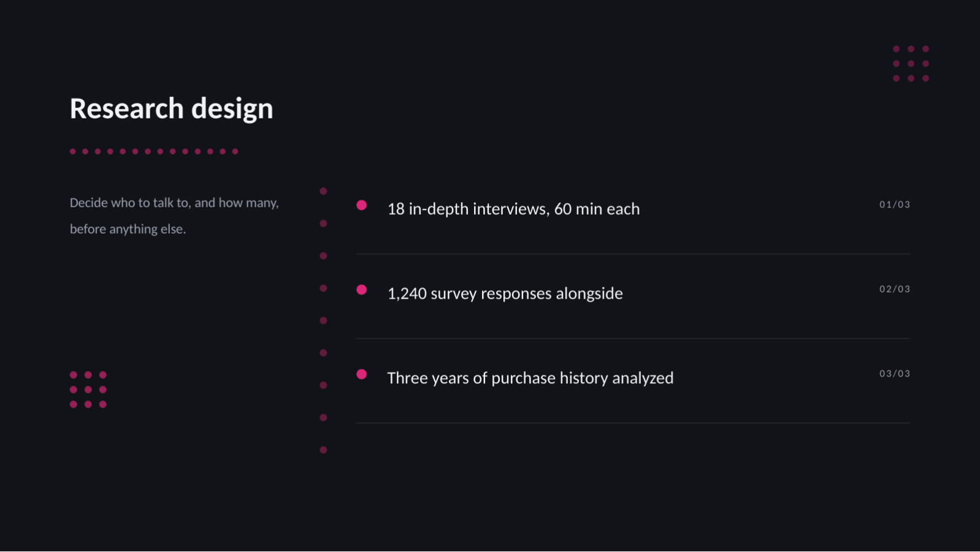Click the text "before anything else."
The height and width of the screenshot is (552, 980).
(x=128, y=229)
